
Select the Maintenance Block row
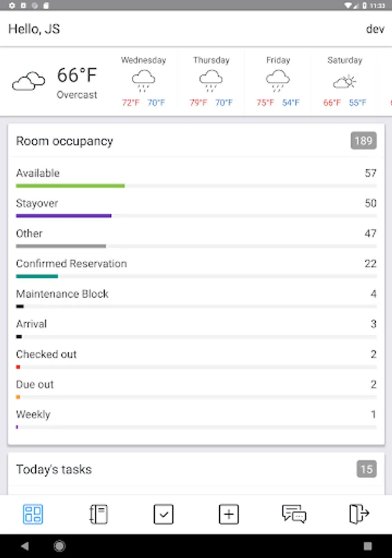pos(196,294)
